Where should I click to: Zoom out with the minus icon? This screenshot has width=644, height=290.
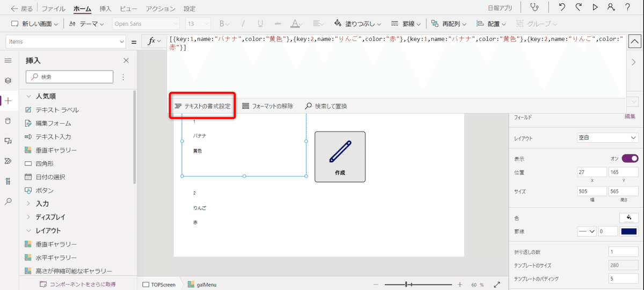(376, 284)
